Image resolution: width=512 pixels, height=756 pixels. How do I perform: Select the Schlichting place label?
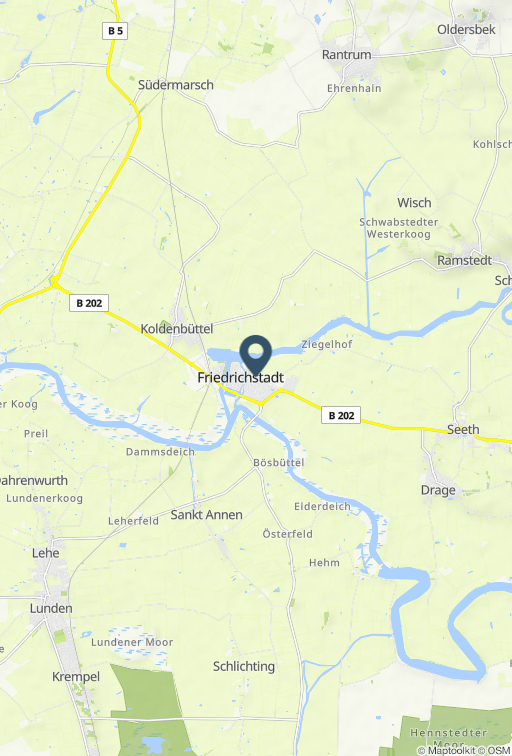click(x=244, y=666)
